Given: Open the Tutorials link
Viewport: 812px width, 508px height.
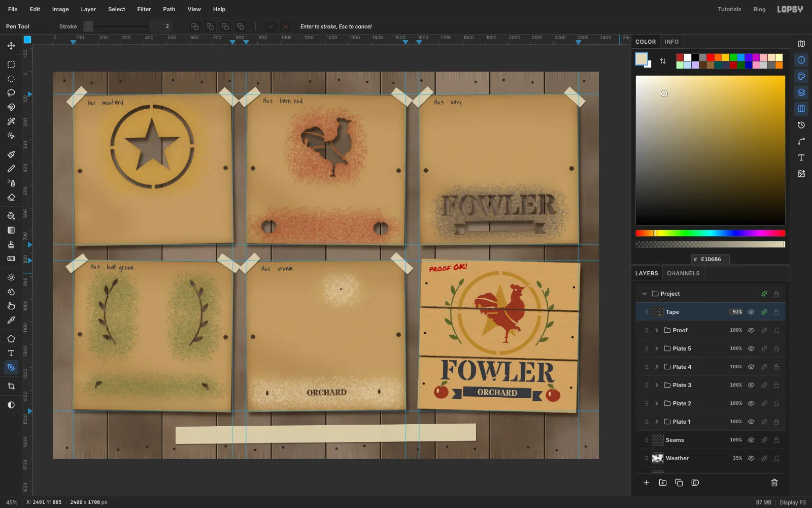Looking at the screenshot, I should pos(729,9).
